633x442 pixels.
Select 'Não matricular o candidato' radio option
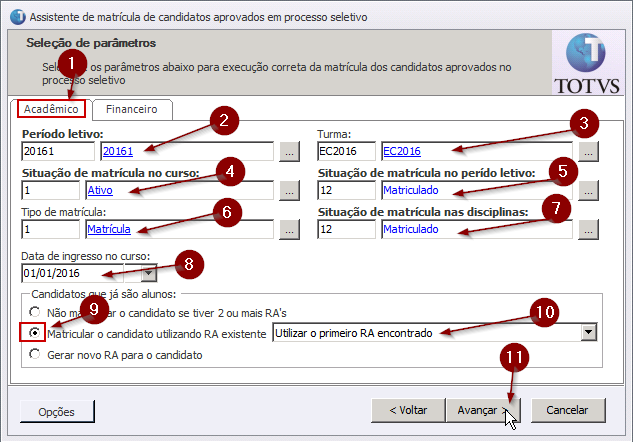(x=36, y=312)
